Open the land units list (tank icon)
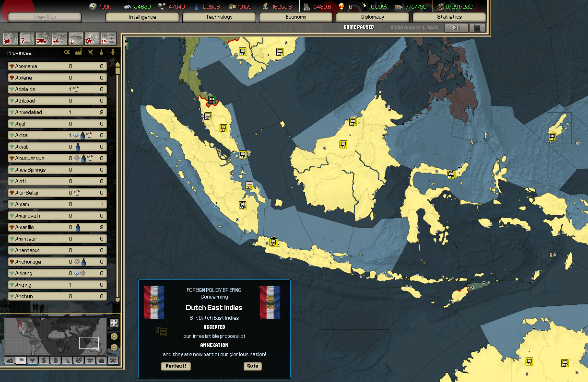Image resolution: width=588 pixels, height=382 pixels. 43,38
